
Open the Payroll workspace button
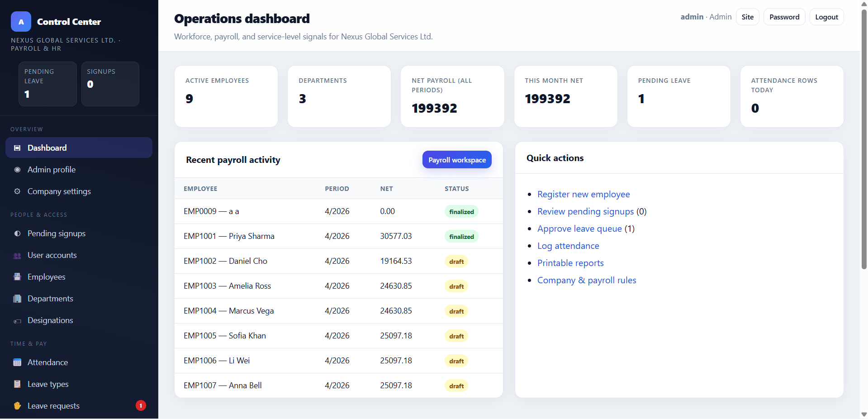coord(457,160)
